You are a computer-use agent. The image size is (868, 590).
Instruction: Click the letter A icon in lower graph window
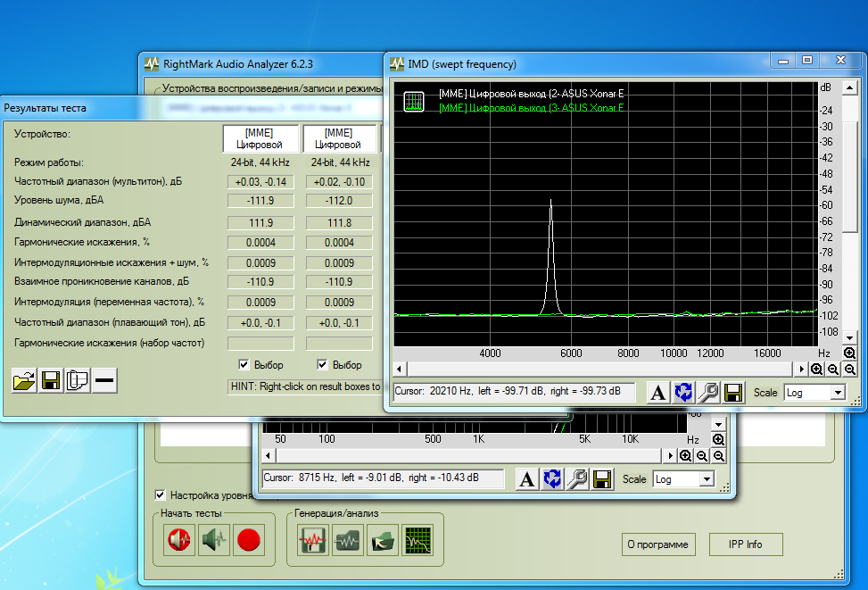point(527,479)
